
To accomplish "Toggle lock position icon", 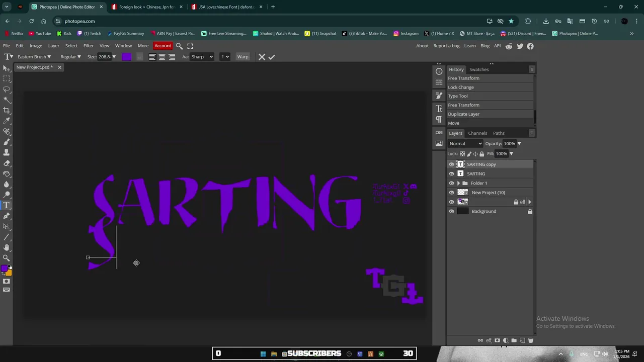I will click(x=475, y=154).
